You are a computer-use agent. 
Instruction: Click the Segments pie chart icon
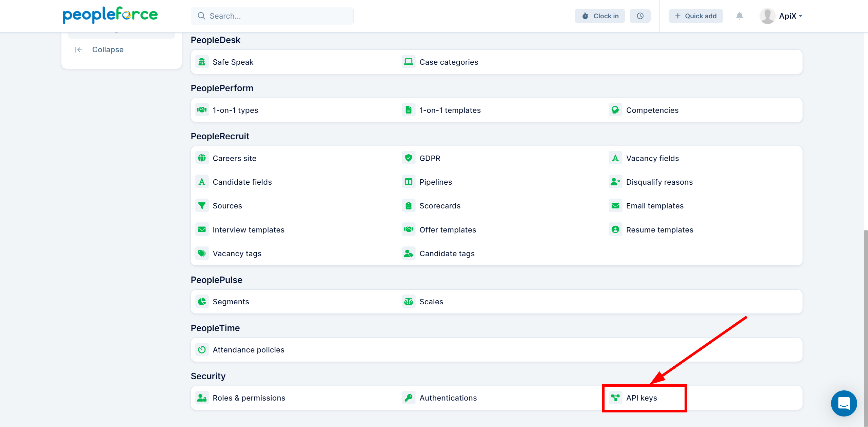(202, 302)
